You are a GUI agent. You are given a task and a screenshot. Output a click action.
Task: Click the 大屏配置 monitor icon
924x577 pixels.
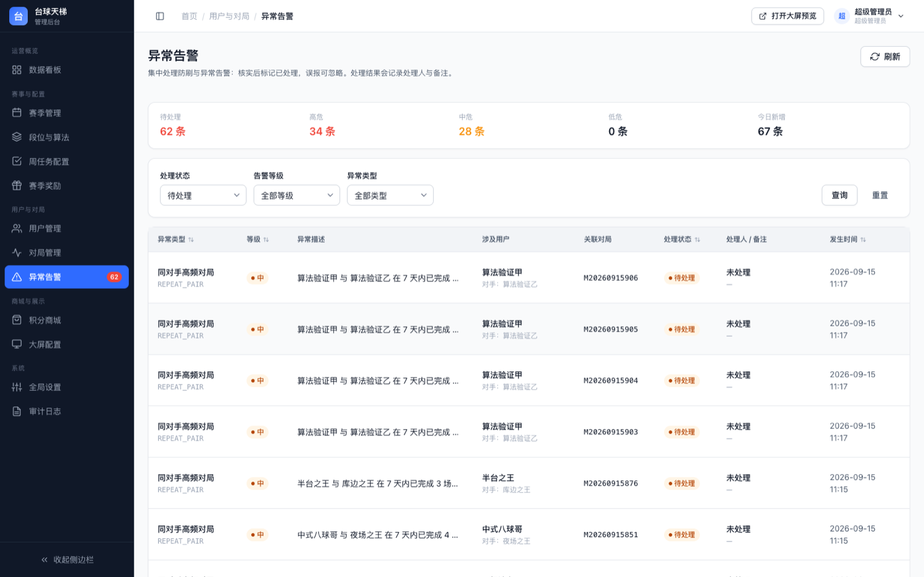coord(17,344)
